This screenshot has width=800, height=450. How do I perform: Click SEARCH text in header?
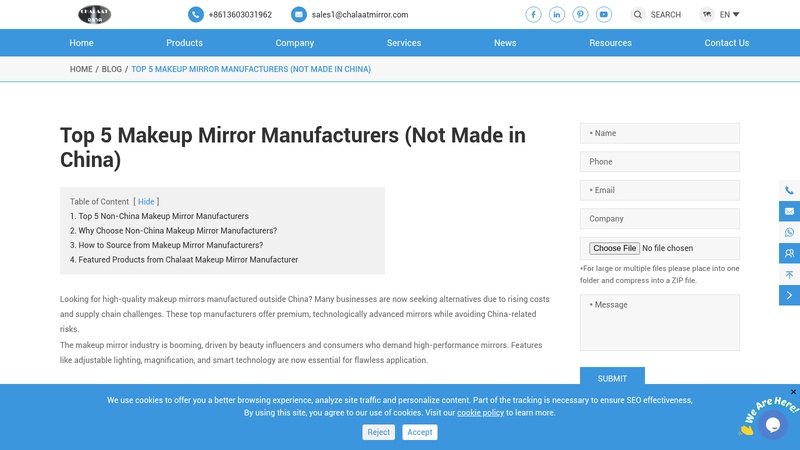[x=666, y=15]
